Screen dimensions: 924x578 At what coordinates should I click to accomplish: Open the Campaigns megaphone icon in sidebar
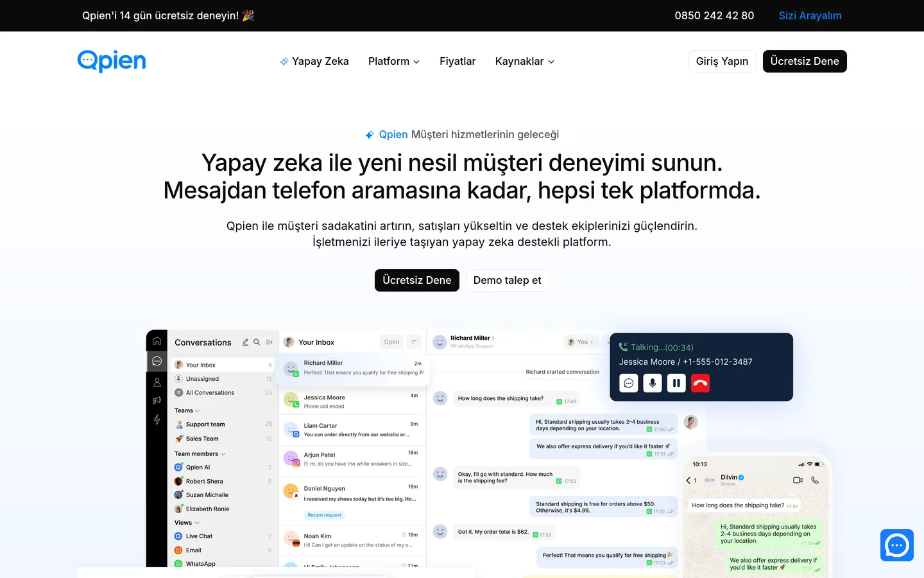157,400
